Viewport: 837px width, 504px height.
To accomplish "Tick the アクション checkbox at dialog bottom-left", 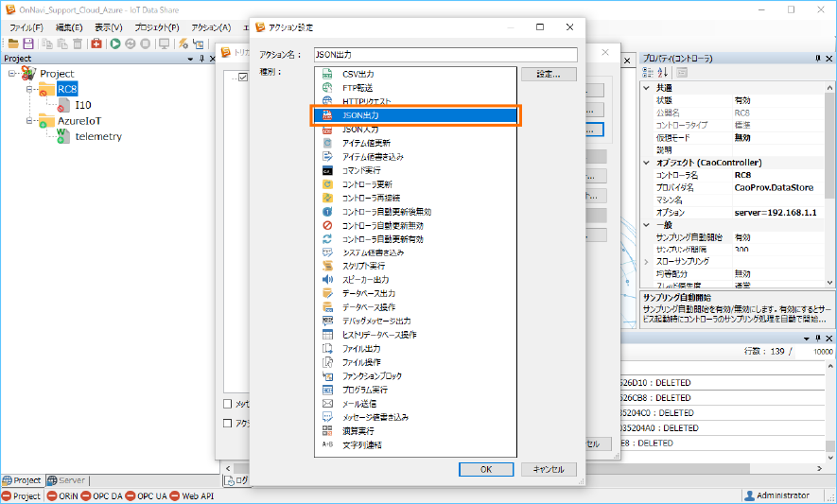I will [227, 423].
